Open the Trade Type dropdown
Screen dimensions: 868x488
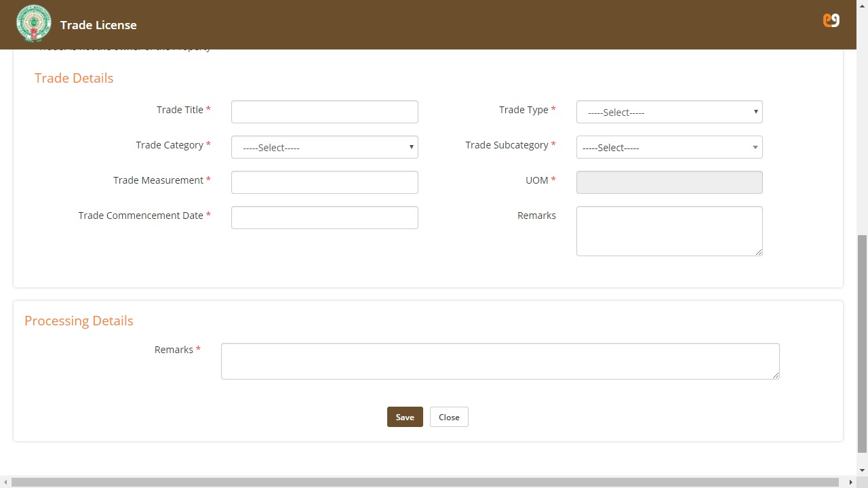click(669, 112)
